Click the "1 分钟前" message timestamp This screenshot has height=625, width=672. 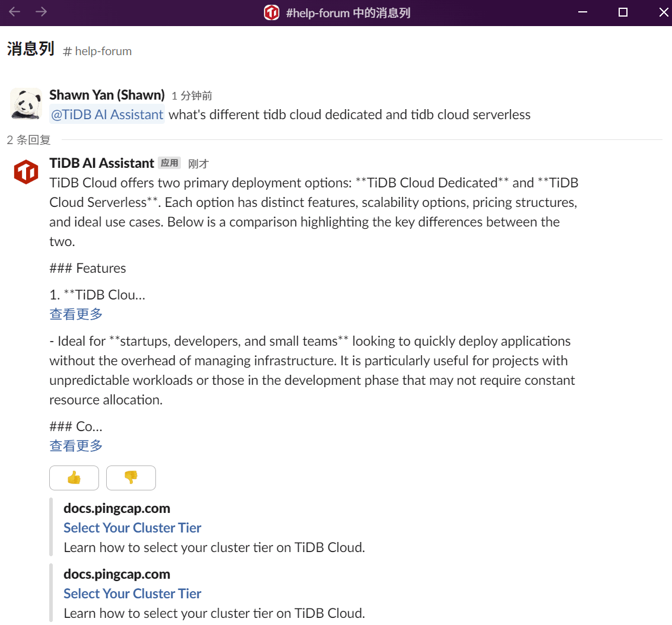pyautogui.click(x=192, y=95)
